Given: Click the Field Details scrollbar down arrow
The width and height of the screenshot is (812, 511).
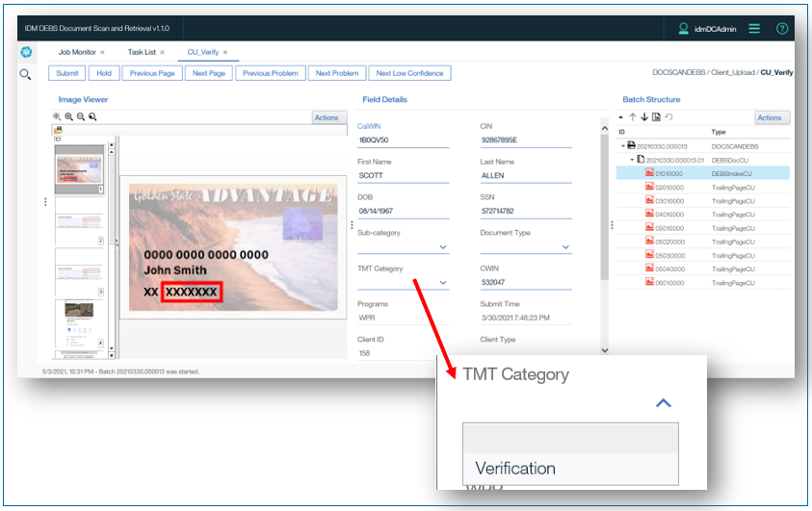Looking at the screenshot, I should (x=604, y=350).
